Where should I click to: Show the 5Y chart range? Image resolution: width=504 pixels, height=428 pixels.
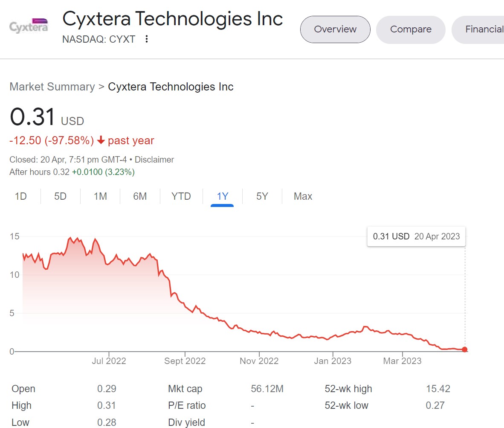tap(262, 196)
